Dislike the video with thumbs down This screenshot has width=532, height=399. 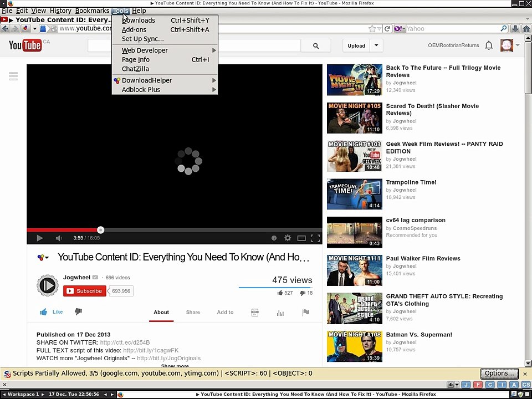pos(78,311)
